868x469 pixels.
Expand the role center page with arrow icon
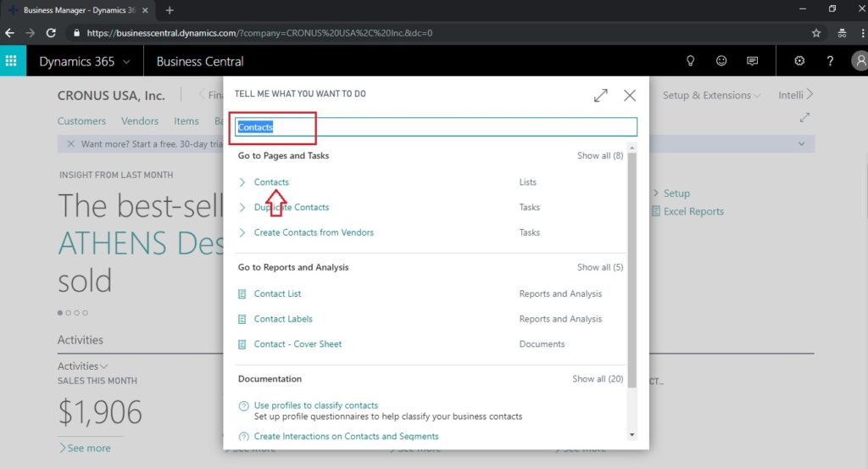[x=805, y=117]
